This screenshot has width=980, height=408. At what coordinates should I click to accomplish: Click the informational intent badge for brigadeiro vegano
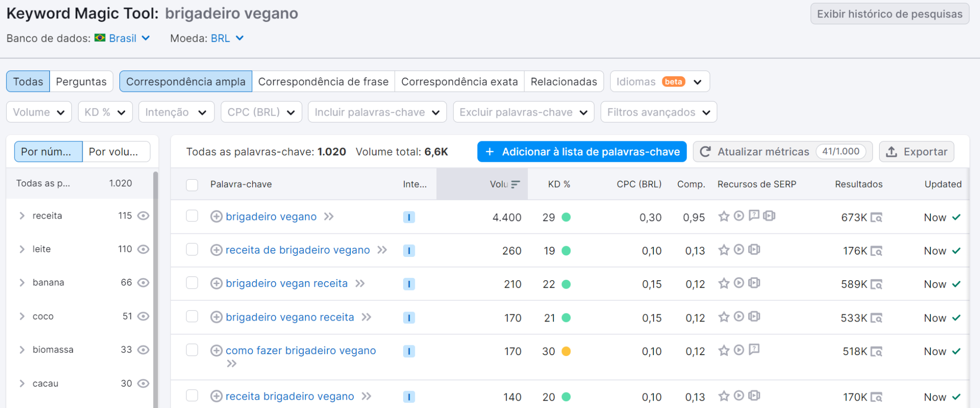409,217
